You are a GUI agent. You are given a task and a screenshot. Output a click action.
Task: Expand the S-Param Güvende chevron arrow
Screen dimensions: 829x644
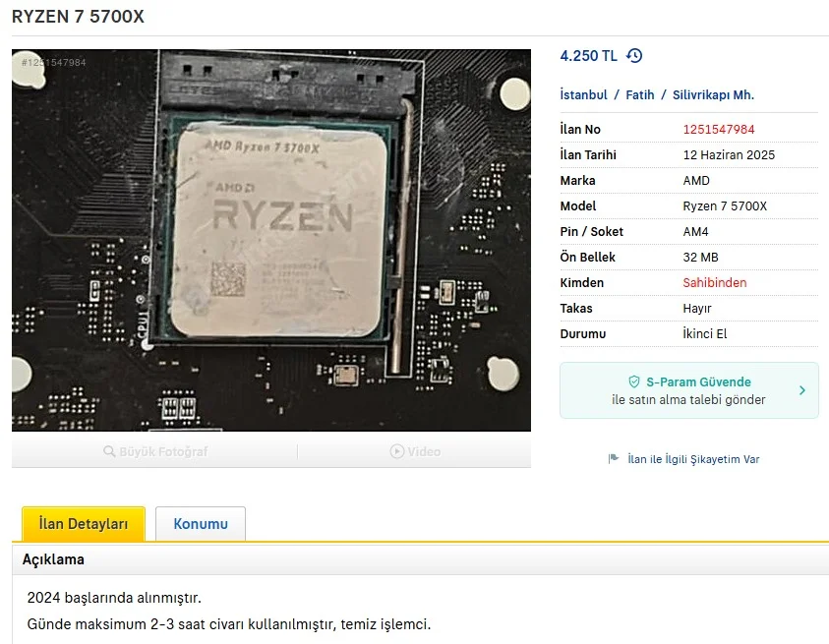pos(802,390)
